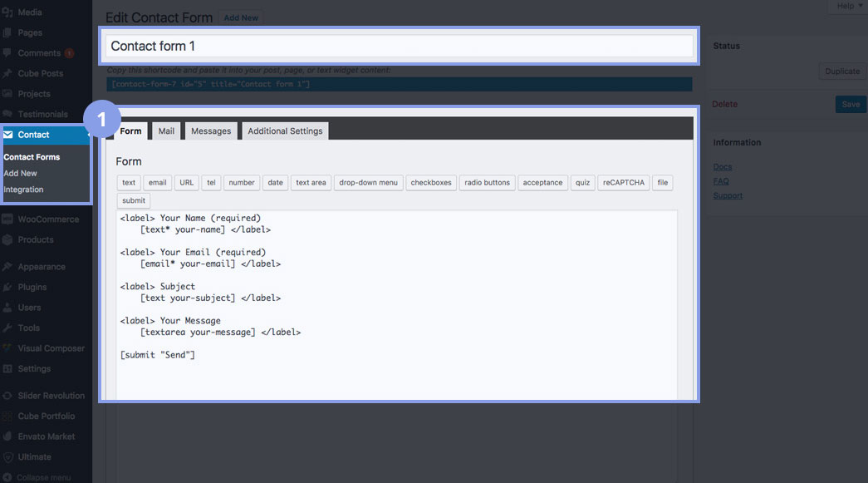Open the Additional Settings tab
Screen dimensions: 868x483
click(x=285, y=131)
